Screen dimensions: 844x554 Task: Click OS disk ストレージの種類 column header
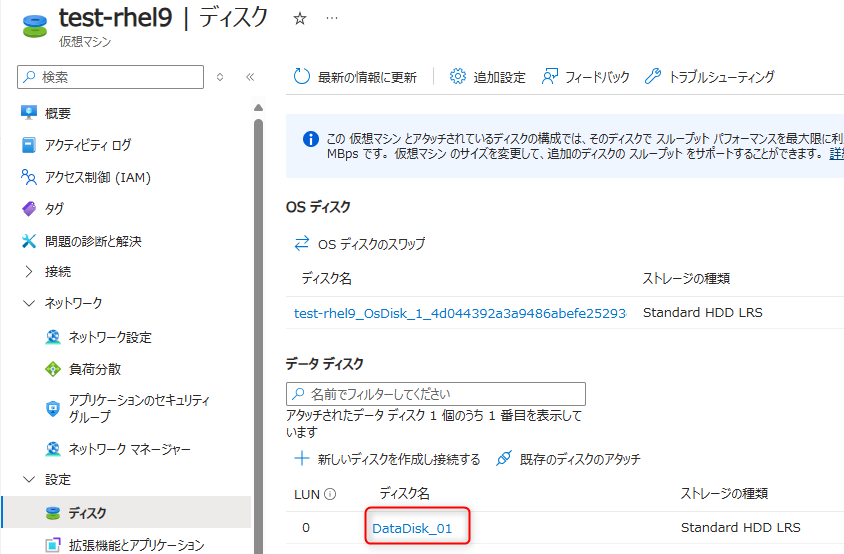click(x=686, y=278)
